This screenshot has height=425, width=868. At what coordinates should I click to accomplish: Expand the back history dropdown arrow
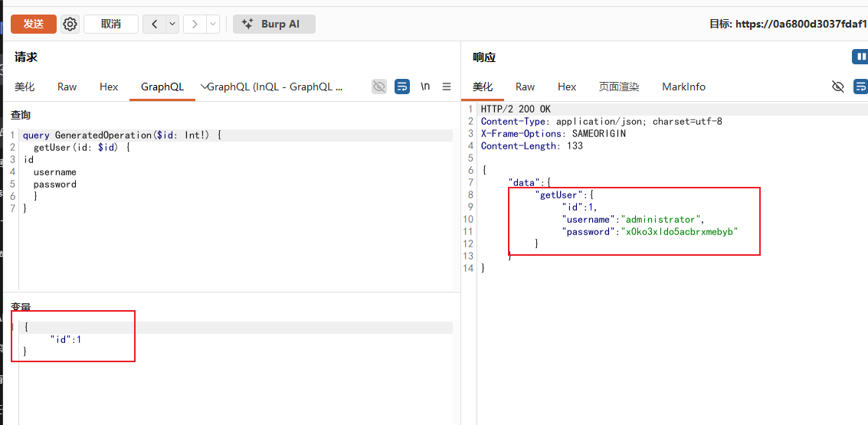tap(172, 24)
